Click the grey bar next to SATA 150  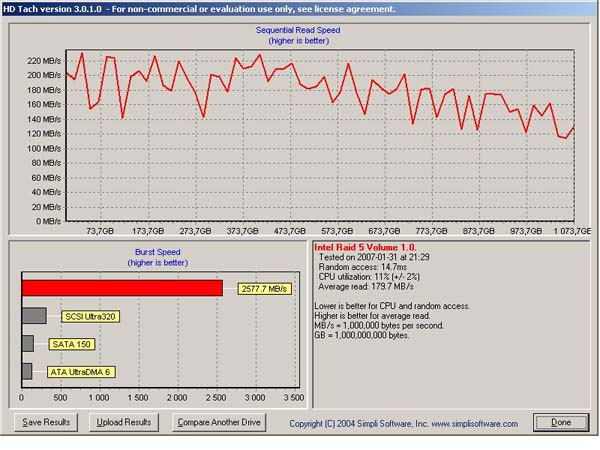28,344
